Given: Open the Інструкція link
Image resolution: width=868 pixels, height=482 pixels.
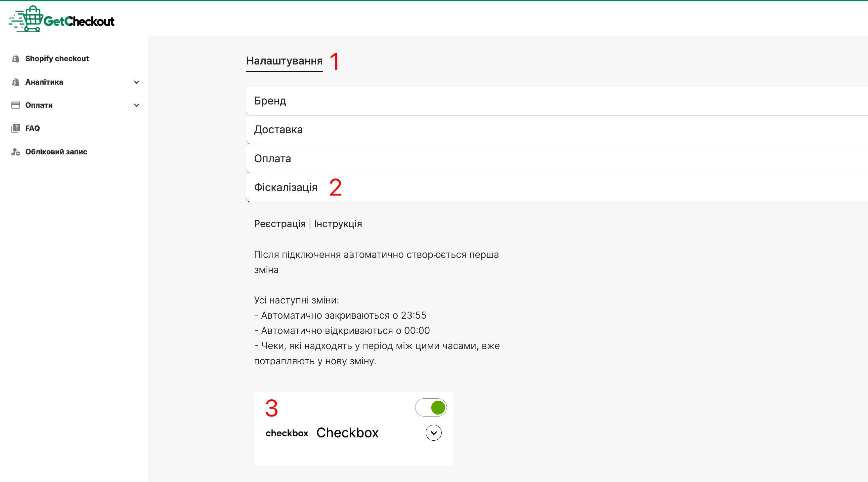Looking at the screenshot, I should 338,223.
